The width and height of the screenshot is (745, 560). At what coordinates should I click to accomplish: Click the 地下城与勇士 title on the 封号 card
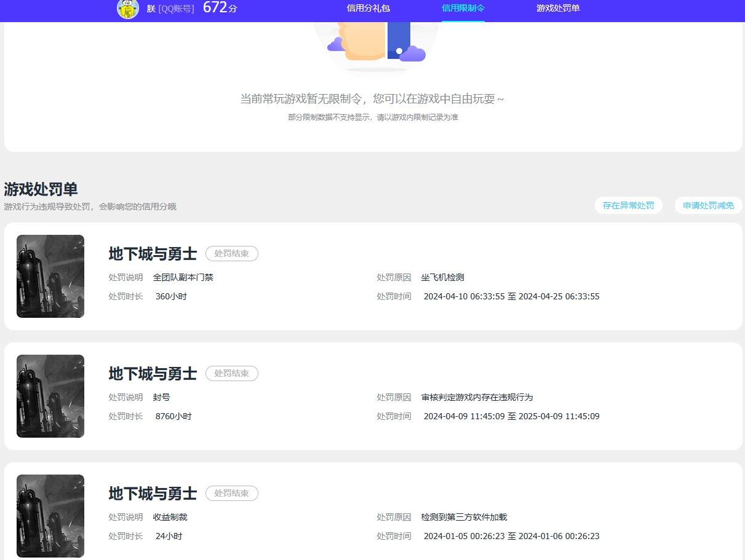point(153,374)
